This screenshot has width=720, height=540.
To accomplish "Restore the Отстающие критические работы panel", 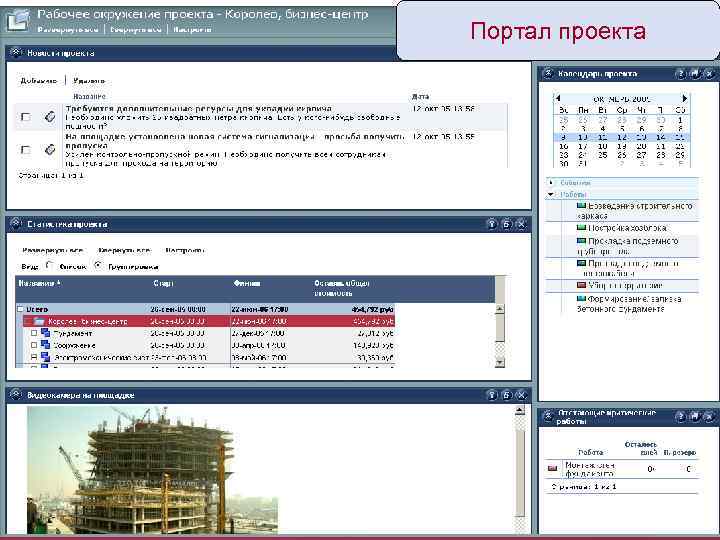I will click(x=695, y=416).
